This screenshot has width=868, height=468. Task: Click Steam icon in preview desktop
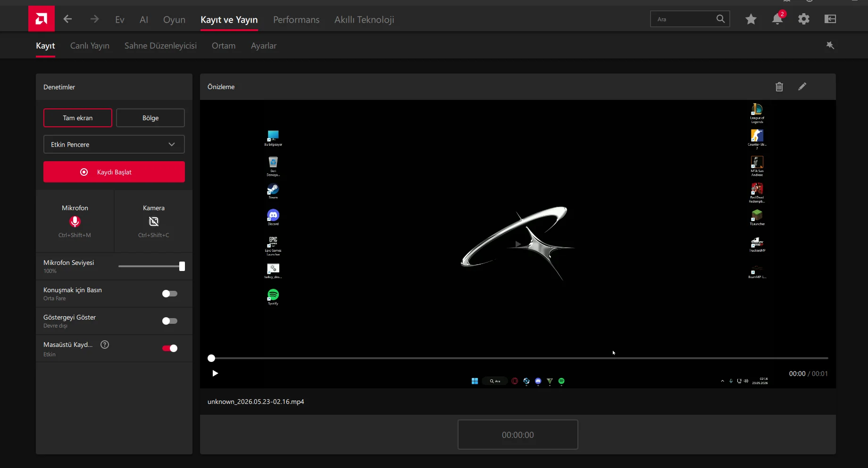coord(273,190)
